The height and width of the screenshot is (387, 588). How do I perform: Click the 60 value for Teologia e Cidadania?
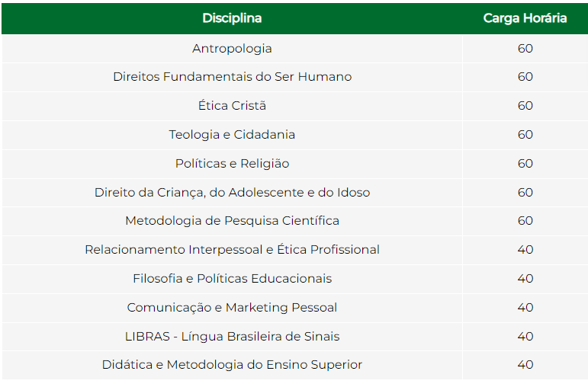pos(525,135)
